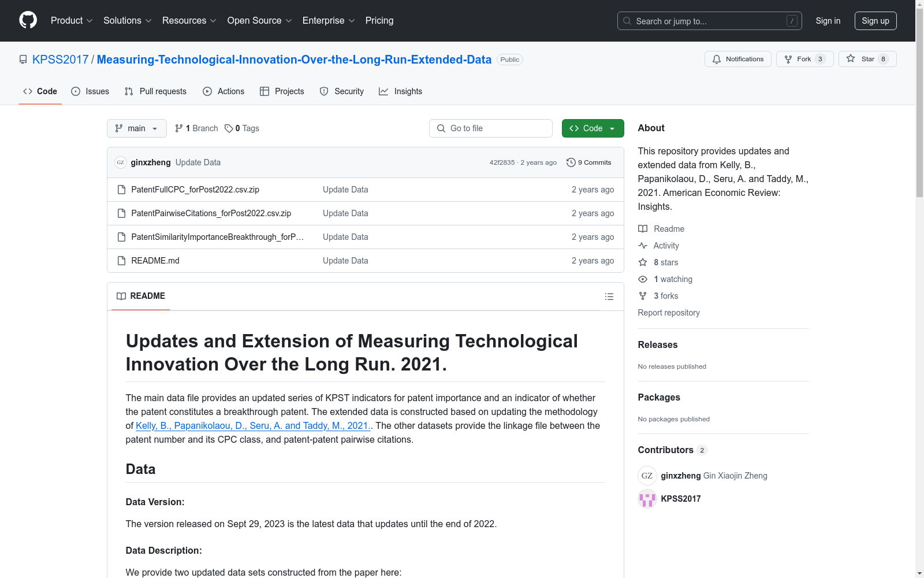Open the 1 Branch link
The height and width of the screenshot is (578, 924).
196,128
